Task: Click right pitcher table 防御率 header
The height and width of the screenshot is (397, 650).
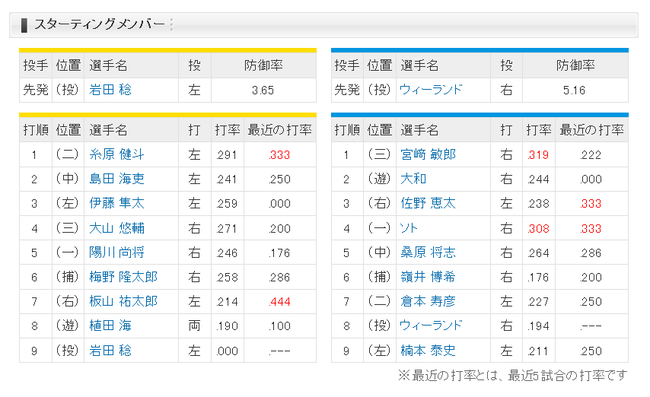Action: [575, 65]
